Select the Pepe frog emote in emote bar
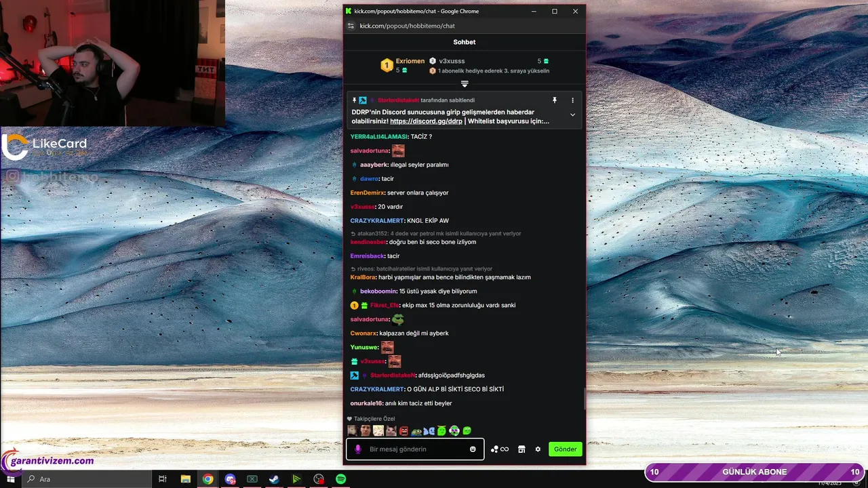This screenshot has height=488, width=868. [416, 431]
